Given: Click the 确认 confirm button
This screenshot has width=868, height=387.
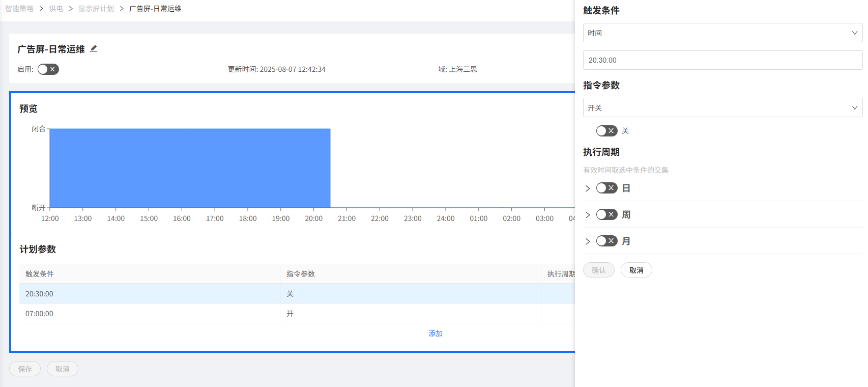Looking at the screenshot, I should pyautogui.click(x=599, y=270).
